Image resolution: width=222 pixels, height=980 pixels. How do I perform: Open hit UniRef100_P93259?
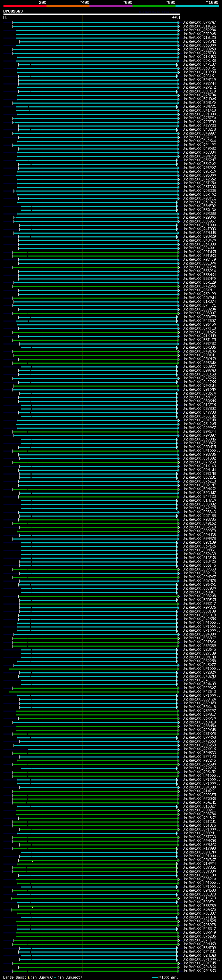[199, 49]
